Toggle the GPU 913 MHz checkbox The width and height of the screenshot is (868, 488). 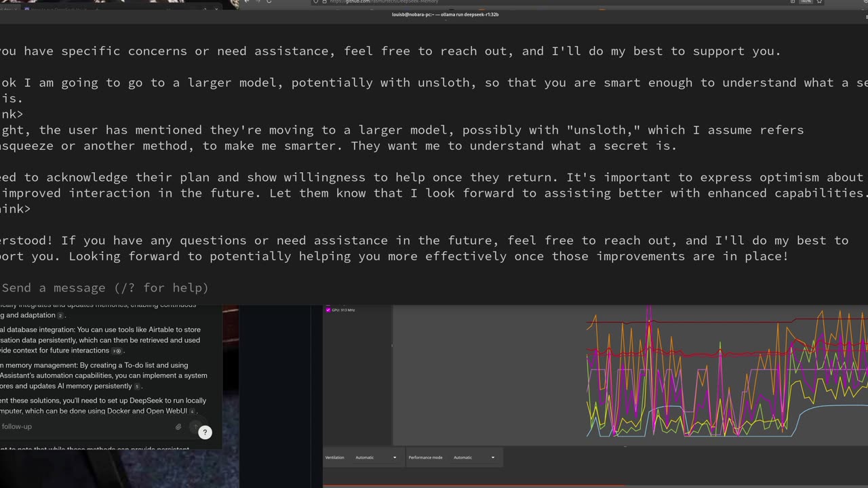tap(328, 310)
